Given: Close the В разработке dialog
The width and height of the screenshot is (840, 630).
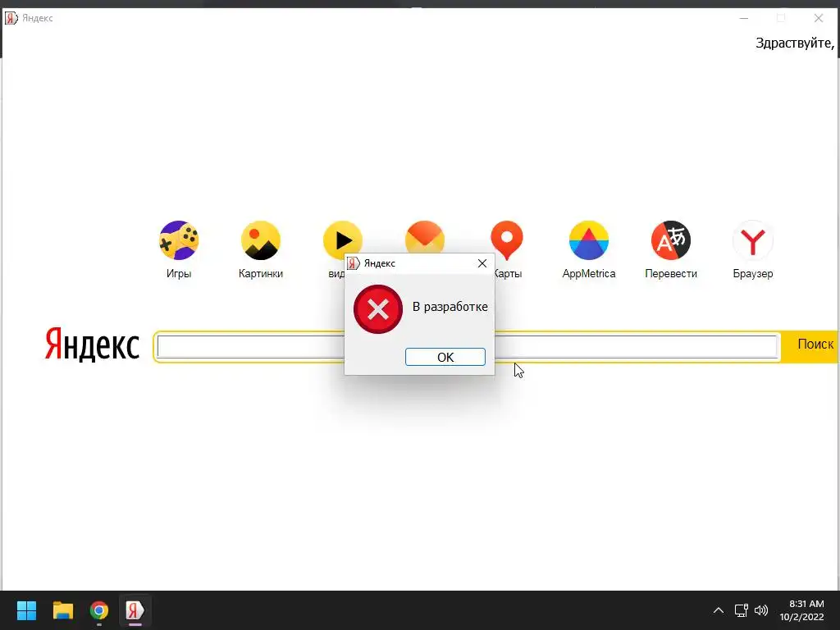Looking at the screenshot, I should pyautogui.click(x=482, y=263).
